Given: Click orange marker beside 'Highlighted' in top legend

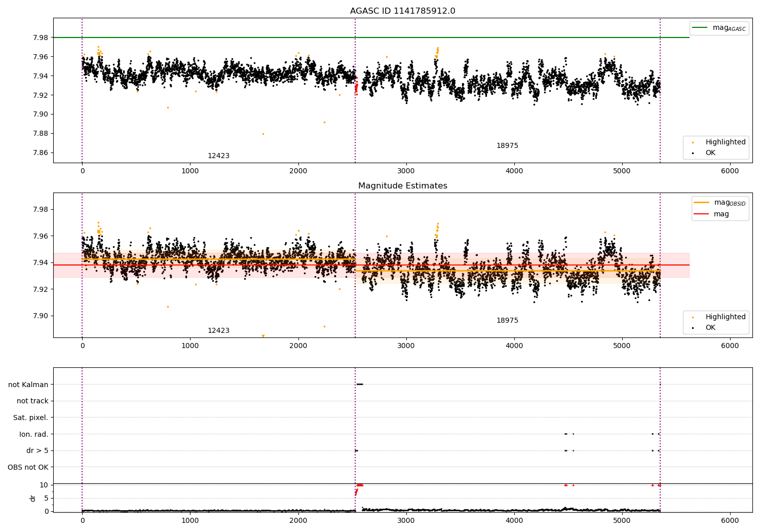Looking at the screenshot, I should pos(693,142).
